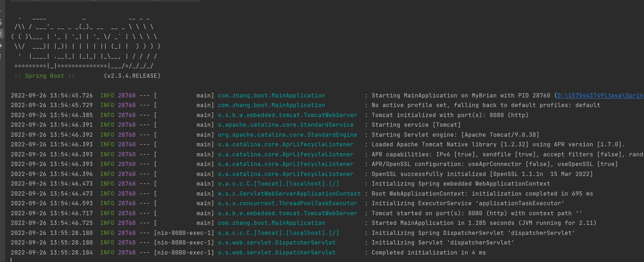The image size is (644, 262).
Task: Toggle the Scroll to End console icon
Action: click(1, 34)
